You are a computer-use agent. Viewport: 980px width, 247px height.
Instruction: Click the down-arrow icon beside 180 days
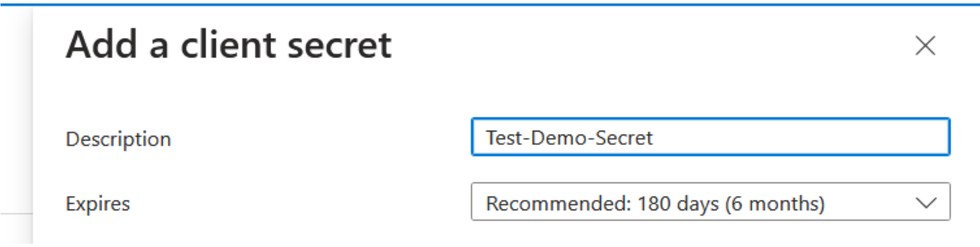pos(926,203)
